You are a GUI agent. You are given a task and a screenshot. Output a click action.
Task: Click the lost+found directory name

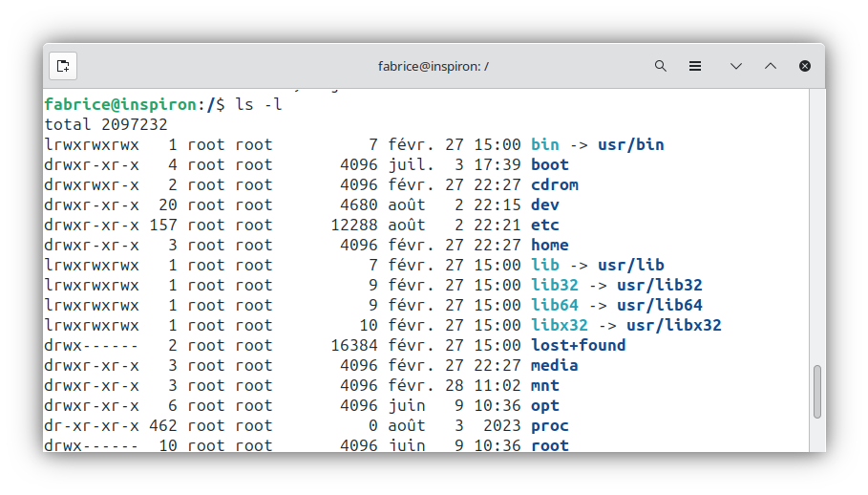pyautogui.click(x=578, y=345)
